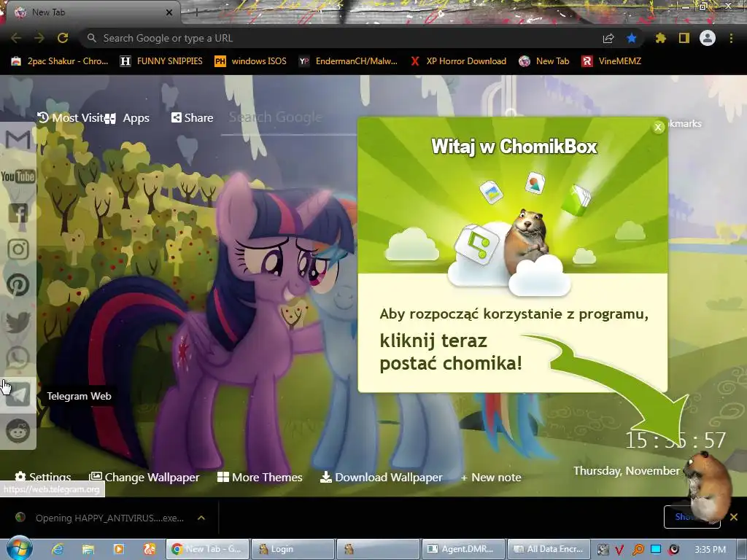Screen dimensions: 747x560
Task: Open the windows ISOS bookmark
Action: (x=251, y=61)
